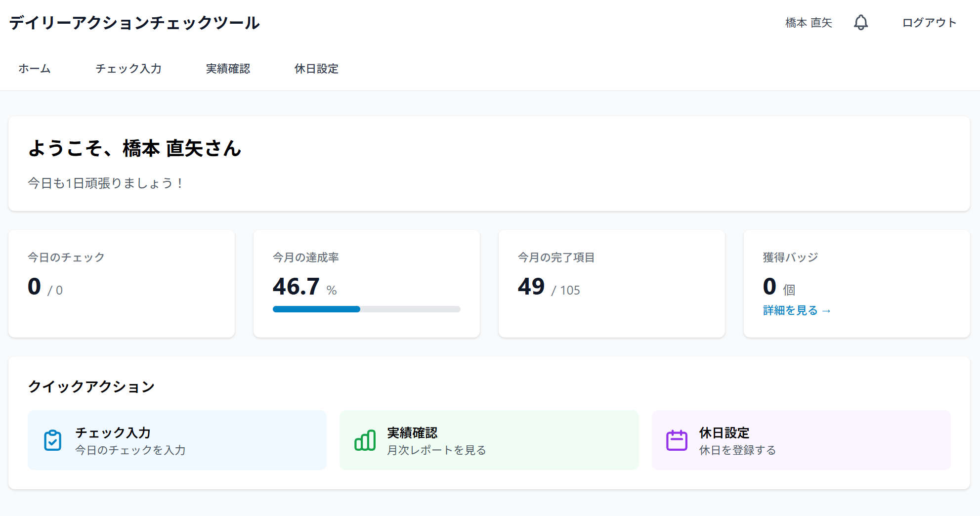This screenshot has width=980, height=516.
Task: Click the 今日のチェック stat card
Action: [x=122, y=284]
